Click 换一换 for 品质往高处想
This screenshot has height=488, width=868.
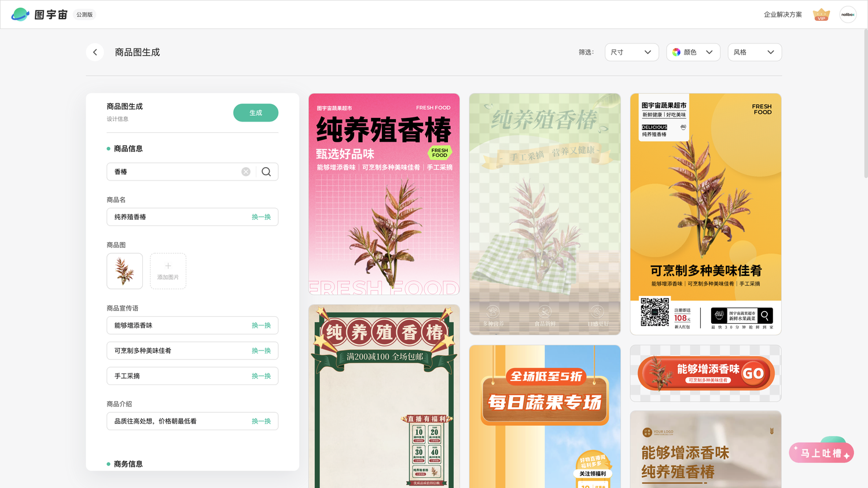(x=261, y=422)
